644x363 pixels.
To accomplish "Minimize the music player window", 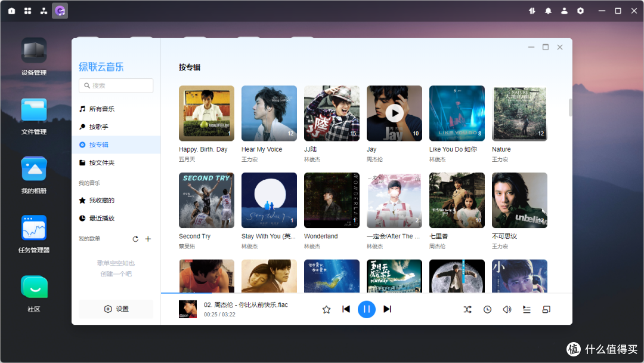I will click(531, 47).
